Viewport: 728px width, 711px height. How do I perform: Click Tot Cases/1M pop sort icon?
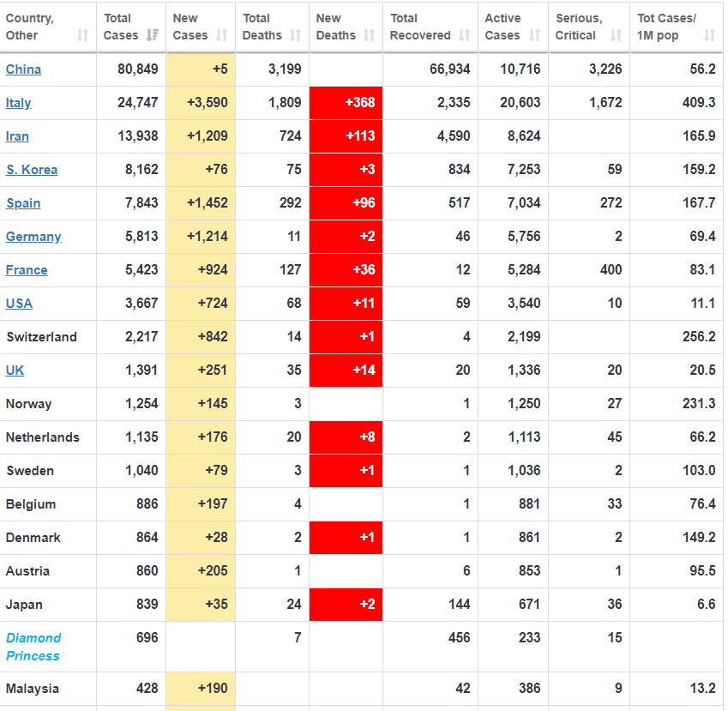point(709,35)
